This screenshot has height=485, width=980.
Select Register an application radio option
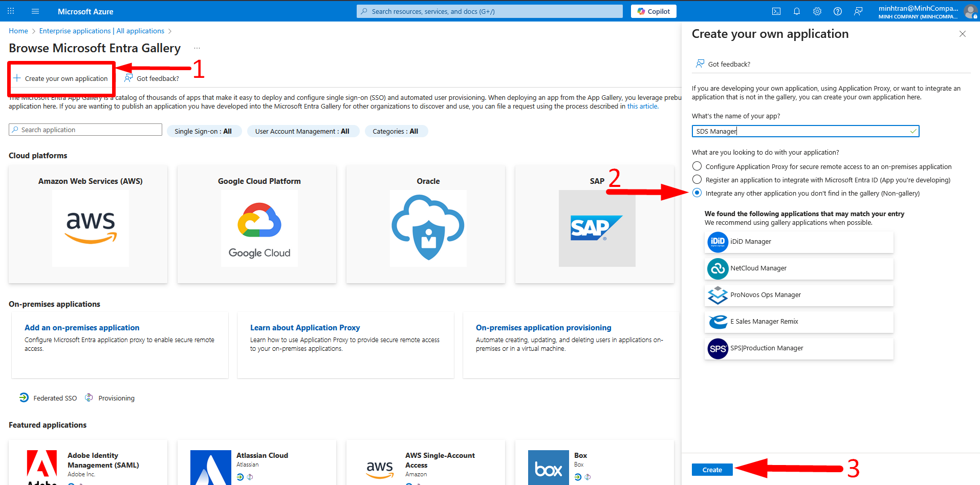697,179
